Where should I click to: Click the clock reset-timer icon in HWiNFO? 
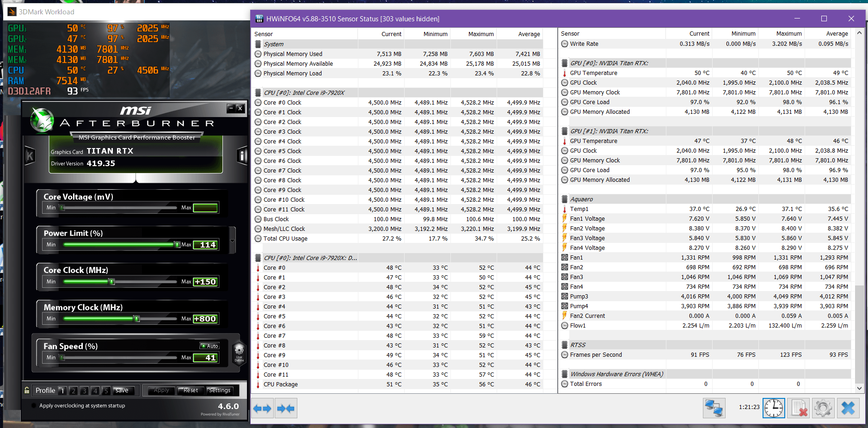pos(774,408)
